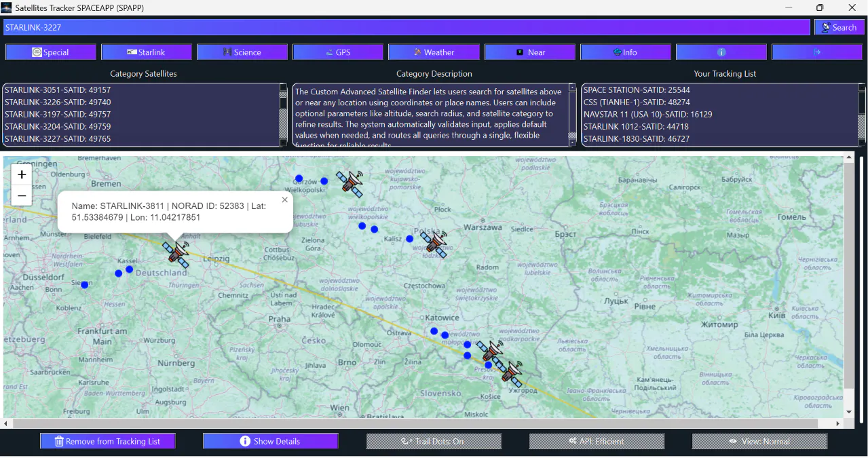Select STARLINK-3051-SATID: 49157 row

140,90
